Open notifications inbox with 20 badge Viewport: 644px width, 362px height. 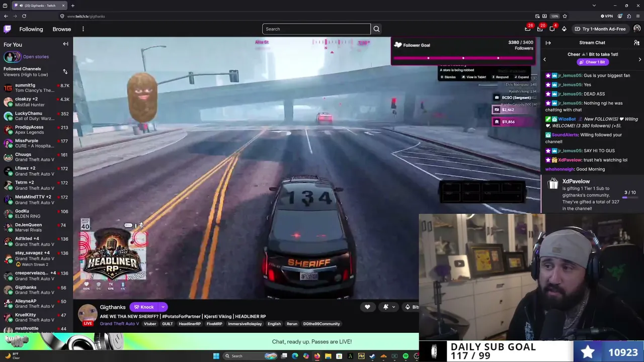(540, 29)
